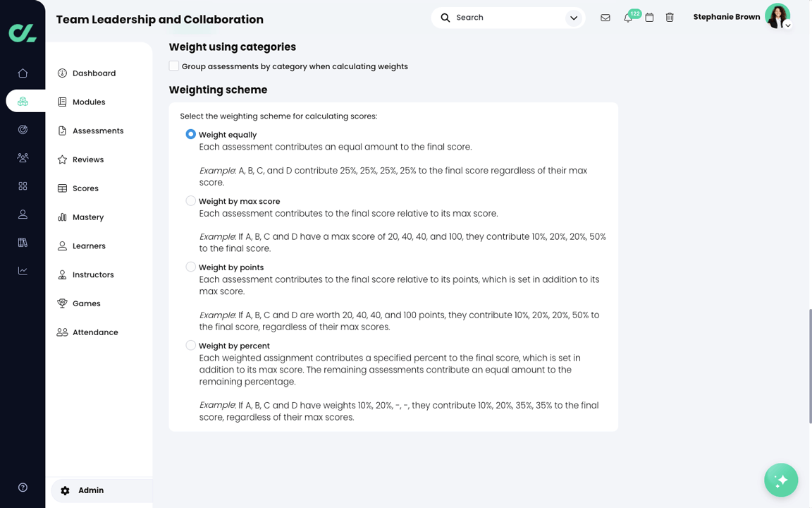This screenshot has height=508, width=812.
Task: Go to Attendance in sidebar
Action: click(94, 332)
